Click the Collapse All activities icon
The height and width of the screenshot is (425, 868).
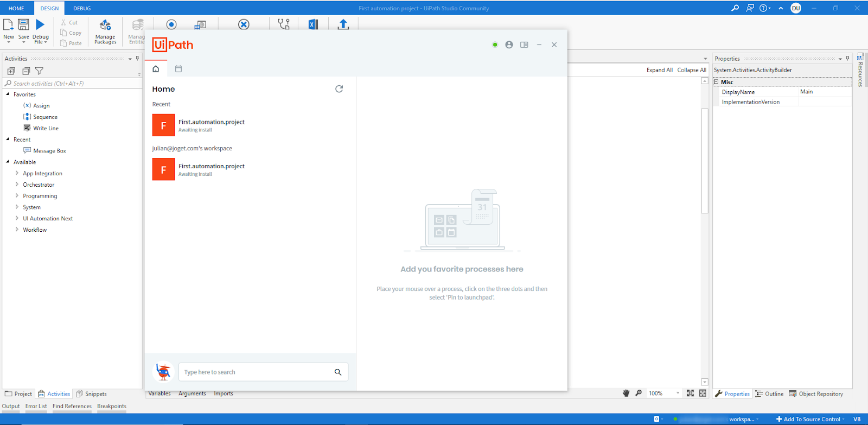tap(25, 71)
